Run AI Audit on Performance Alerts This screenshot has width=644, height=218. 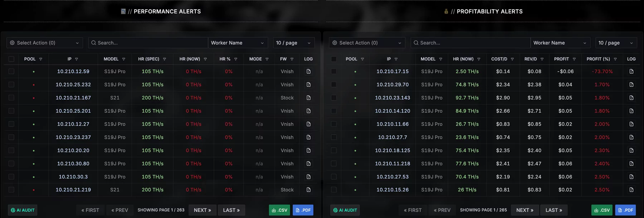tap(23, 210)
